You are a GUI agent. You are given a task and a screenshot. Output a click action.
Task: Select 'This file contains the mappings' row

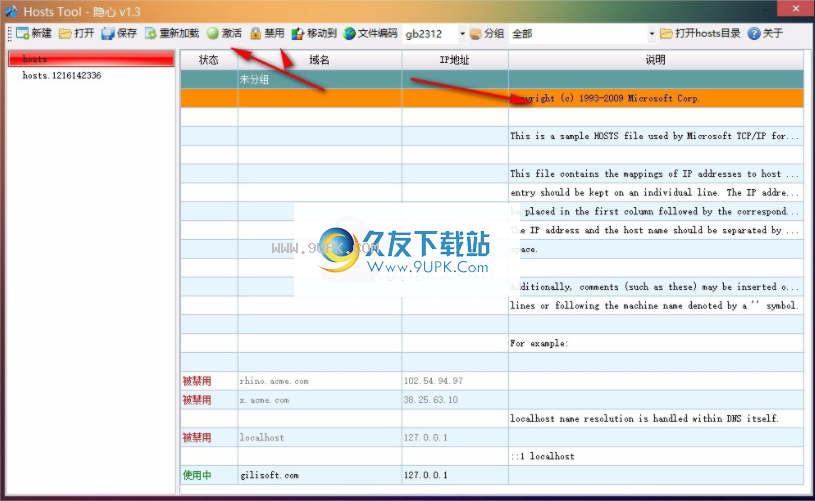[x=492, y=174]
